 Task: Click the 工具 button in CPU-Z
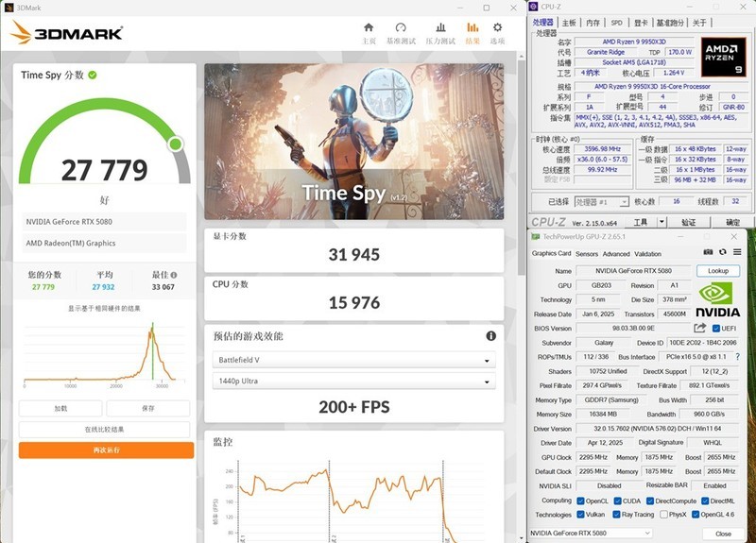click(x=641, y=222)
